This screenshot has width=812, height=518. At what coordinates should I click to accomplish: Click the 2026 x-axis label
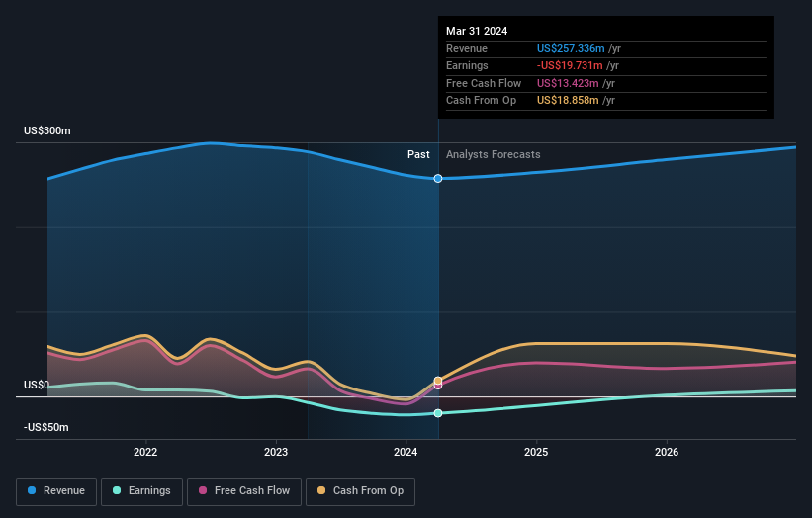click(667, 452)
